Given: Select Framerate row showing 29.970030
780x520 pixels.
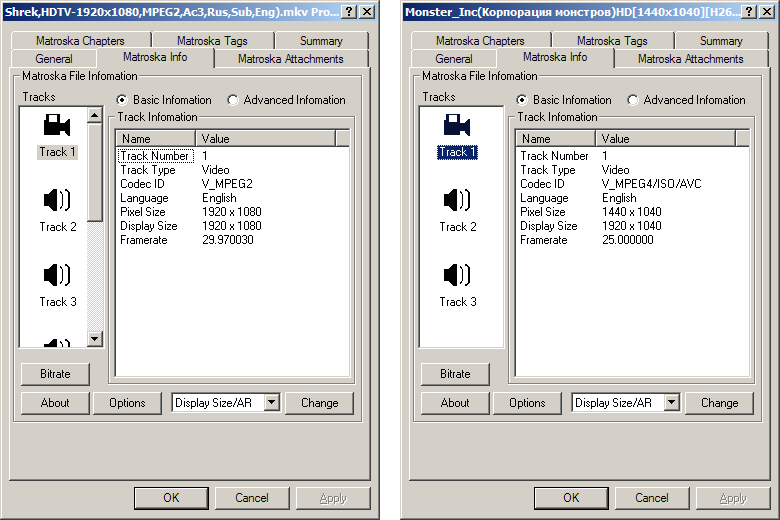Looking at the screenshot, I should pos(232,240).
